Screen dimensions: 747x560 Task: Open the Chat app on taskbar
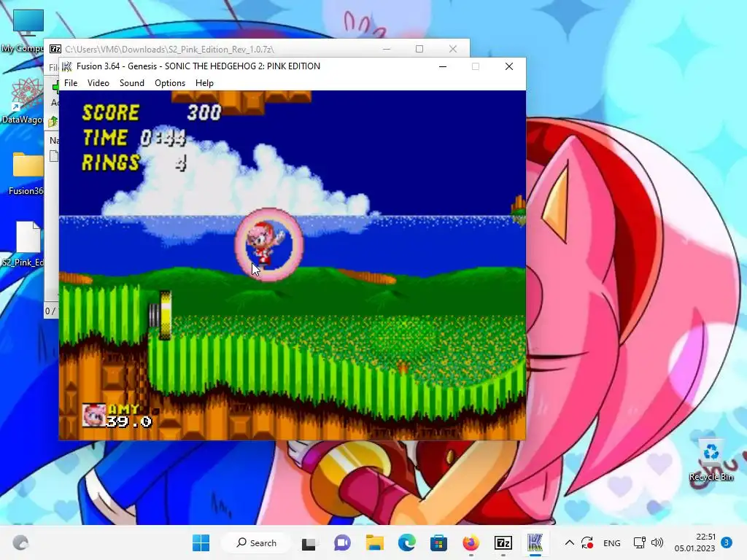pos(342,542)
